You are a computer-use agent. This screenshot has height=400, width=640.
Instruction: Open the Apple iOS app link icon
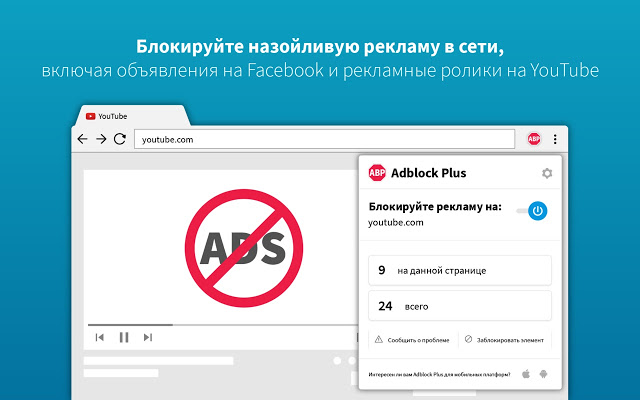[526, 373]
